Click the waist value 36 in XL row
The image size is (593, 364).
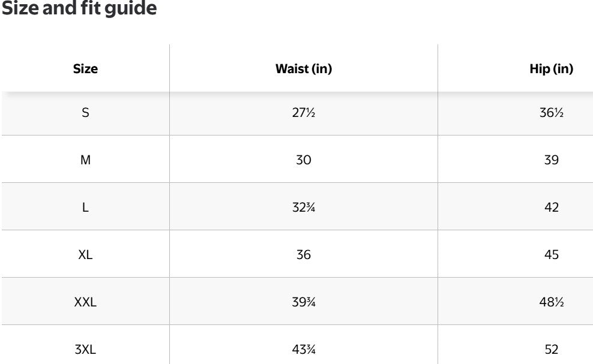tap(303, 254)
